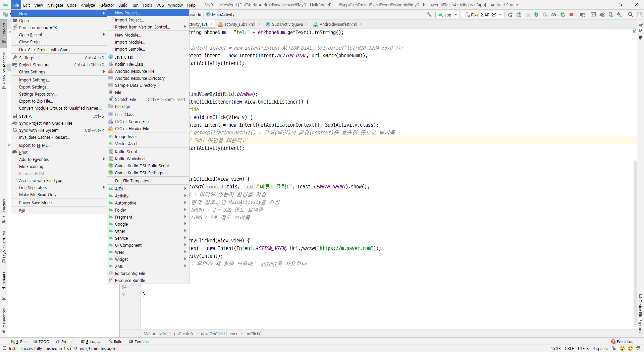The width and height of the screenshot is (644, 352).
Task: Open the Device File Explorer side panel
Action: click(x=640, y=314)
